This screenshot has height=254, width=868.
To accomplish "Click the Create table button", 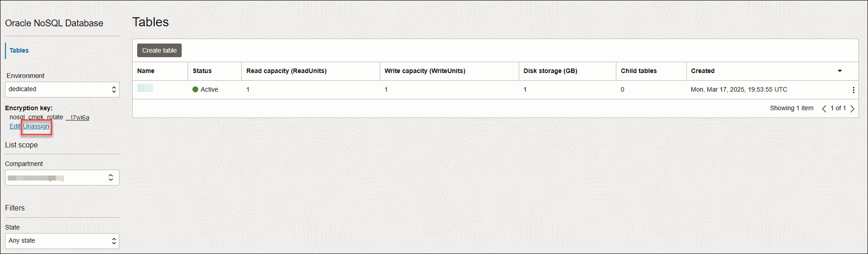I will tap(159, 50).
